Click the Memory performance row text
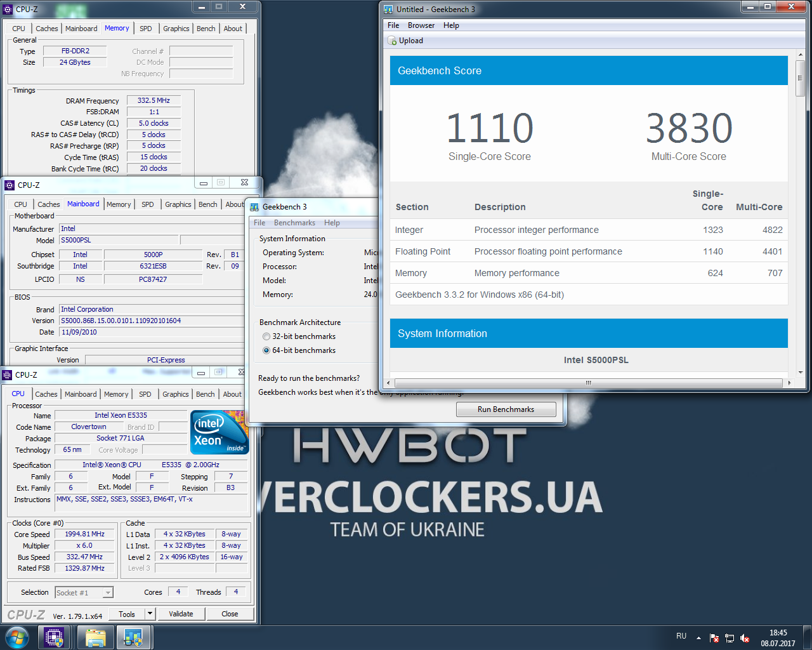 coord(517,273)
